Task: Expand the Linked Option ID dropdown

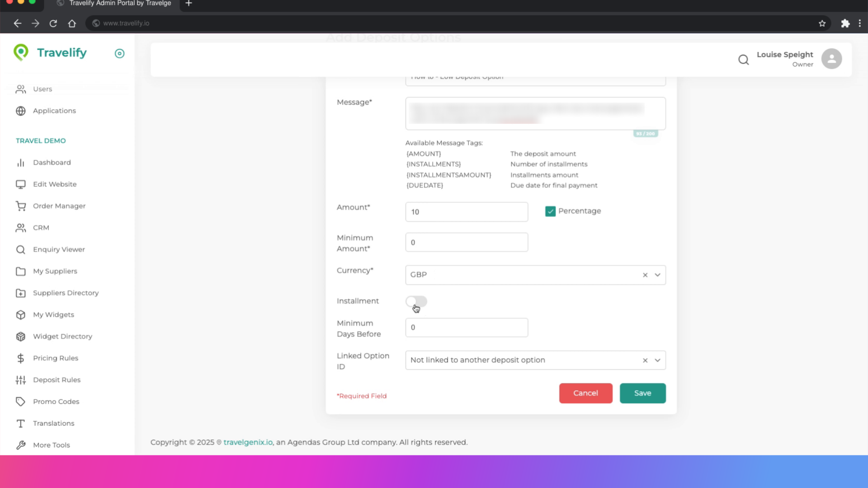Action: pyautogui.click(x=657, y=360)
